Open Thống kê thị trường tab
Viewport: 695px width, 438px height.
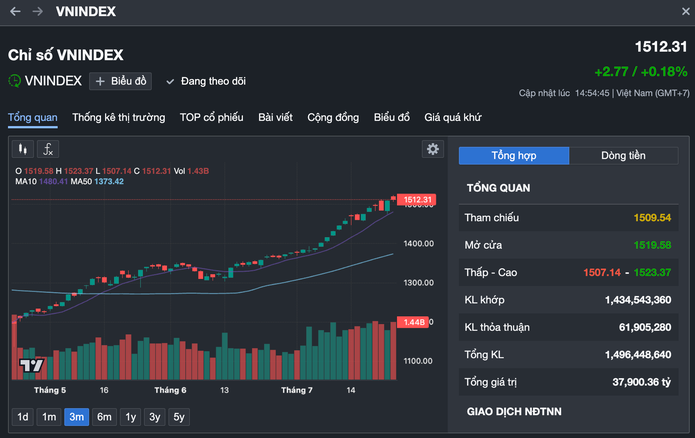(119, 117)
